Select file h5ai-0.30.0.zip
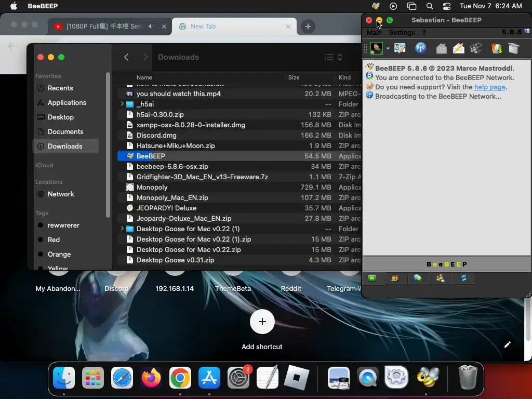Viewport: 532px width, 399px height. coord(239,114)
